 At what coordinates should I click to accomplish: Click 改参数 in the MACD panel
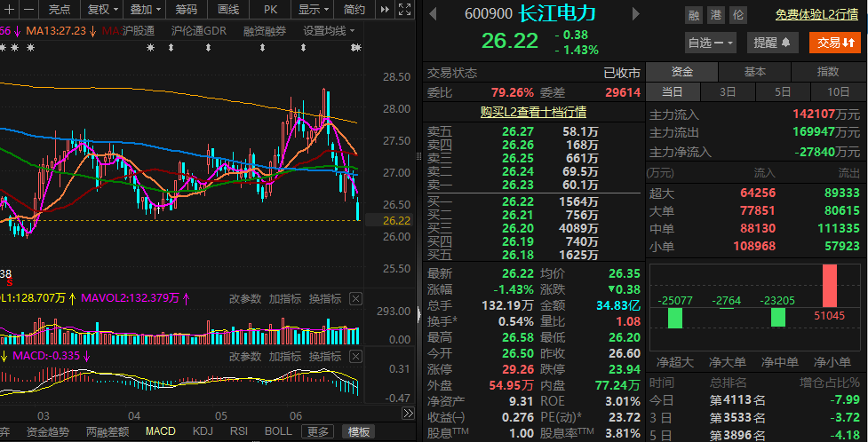click(x=245, y=357)
